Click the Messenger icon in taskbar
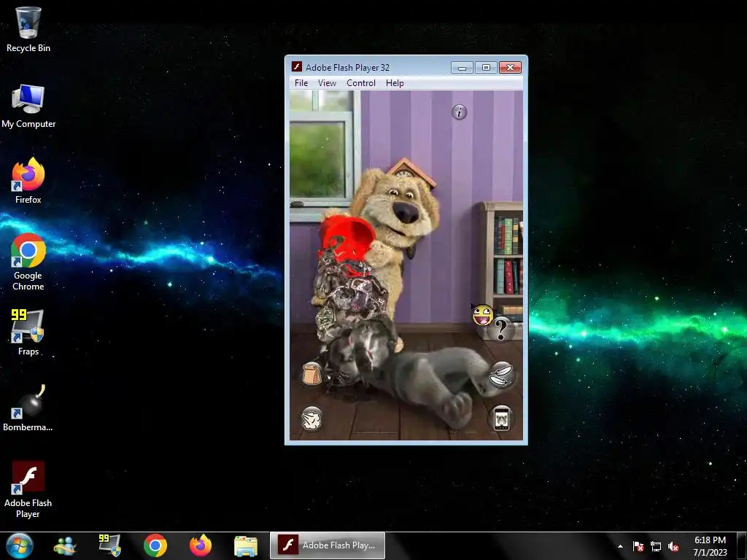Viewport: 747px width, 560px height. [x=65, y=545]
